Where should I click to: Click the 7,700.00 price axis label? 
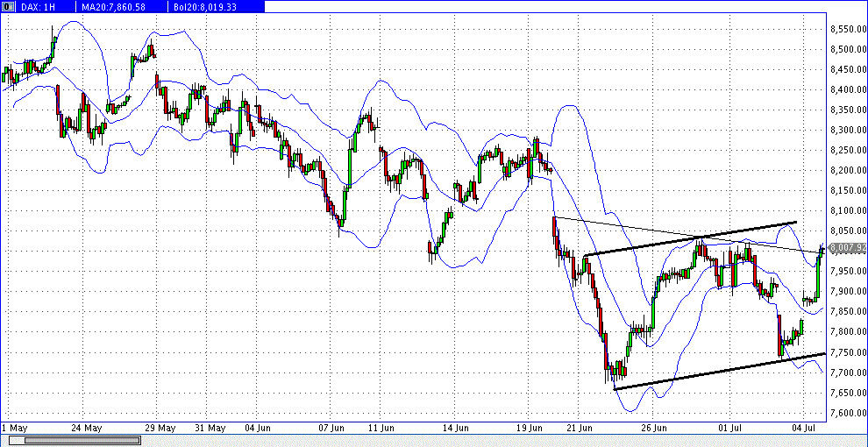pyautogui.click(x=849, y=372)
